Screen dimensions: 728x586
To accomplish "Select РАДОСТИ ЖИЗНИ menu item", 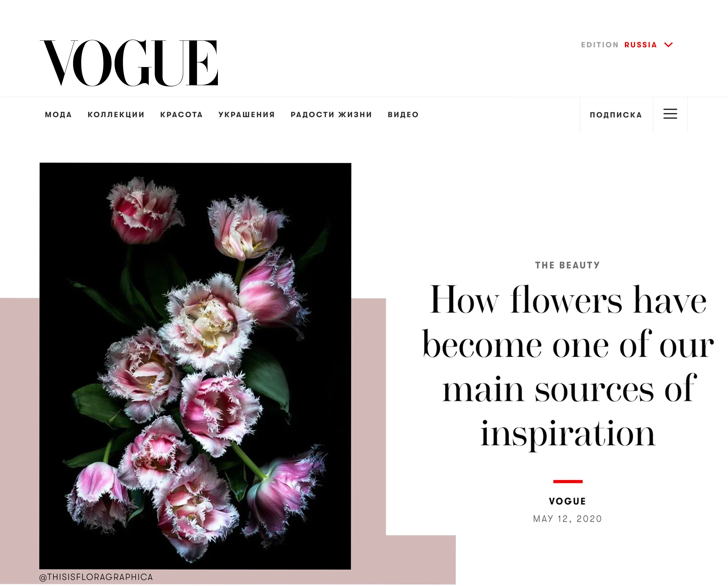I will pyautogui.click(x=331, y=115).
